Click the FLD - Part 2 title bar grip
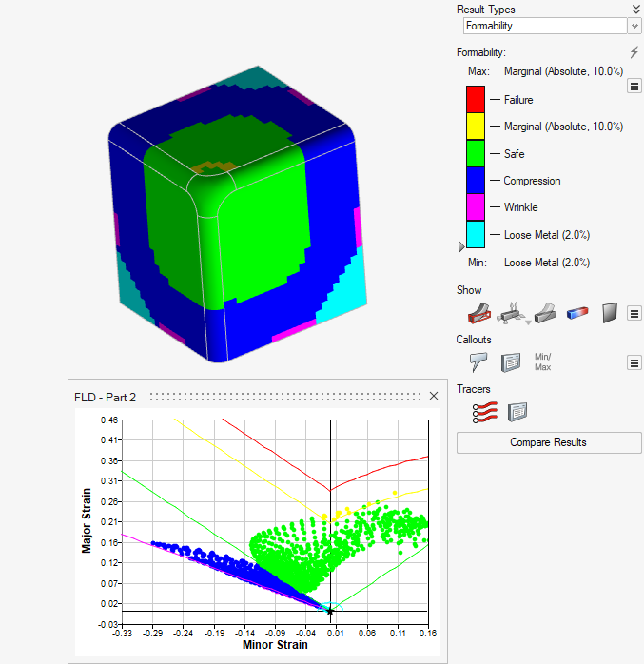 (285, 397)
